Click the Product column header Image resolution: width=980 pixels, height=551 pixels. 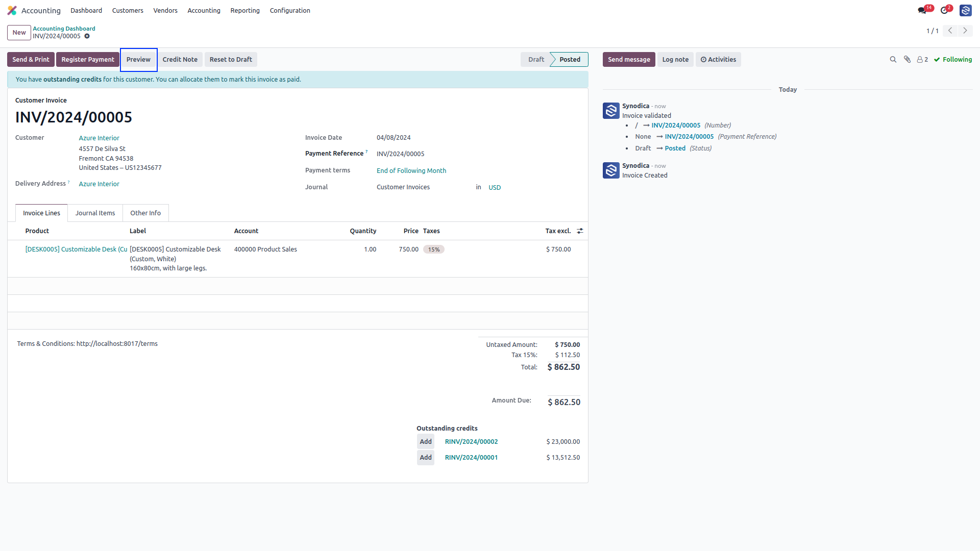tap(37, 231)
